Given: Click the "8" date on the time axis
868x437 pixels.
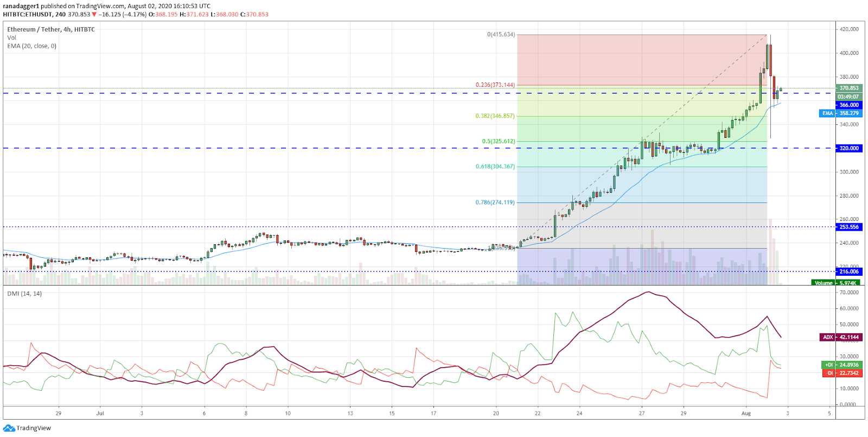Looking at the screenshot, I should (246, 413).
